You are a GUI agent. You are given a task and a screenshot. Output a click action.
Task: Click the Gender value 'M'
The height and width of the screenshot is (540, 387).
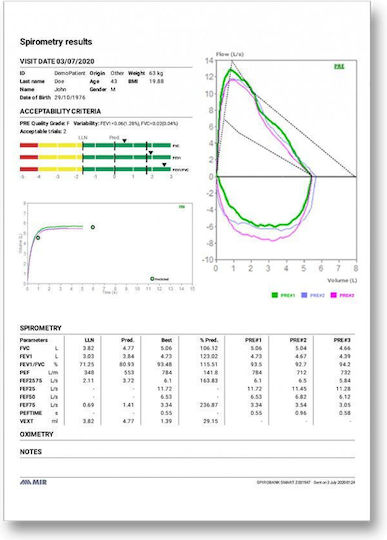113,89
